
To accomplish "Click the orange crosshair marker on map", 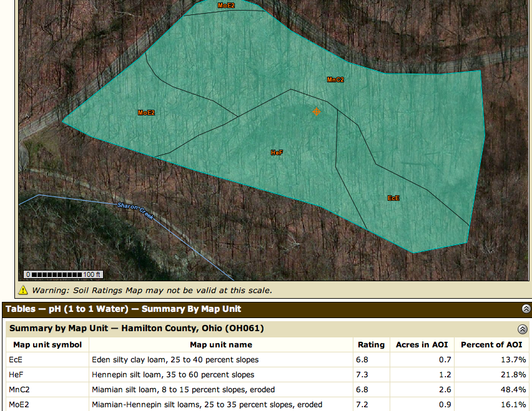I will click(317, 112).
